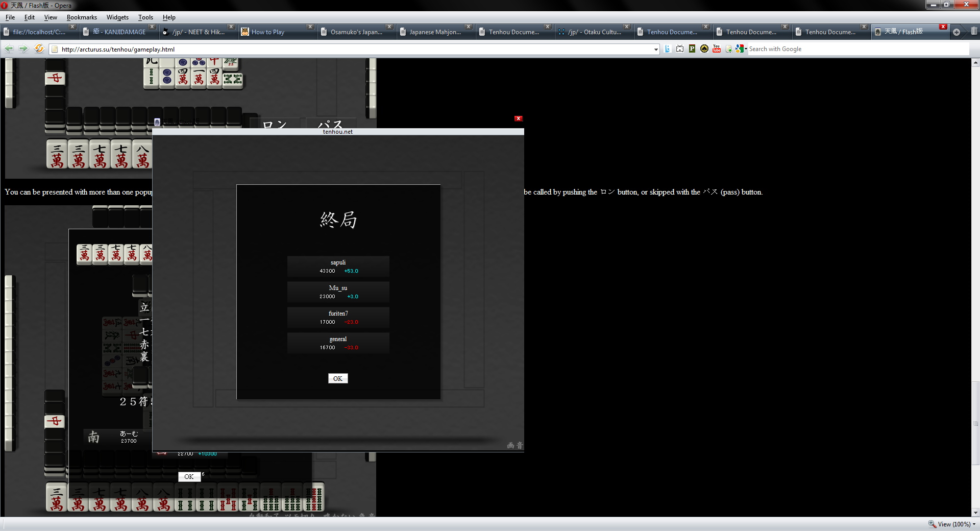Open the closed tabs trash can
Viewport: 980px width, 531px height.
[x=974, y=32]
